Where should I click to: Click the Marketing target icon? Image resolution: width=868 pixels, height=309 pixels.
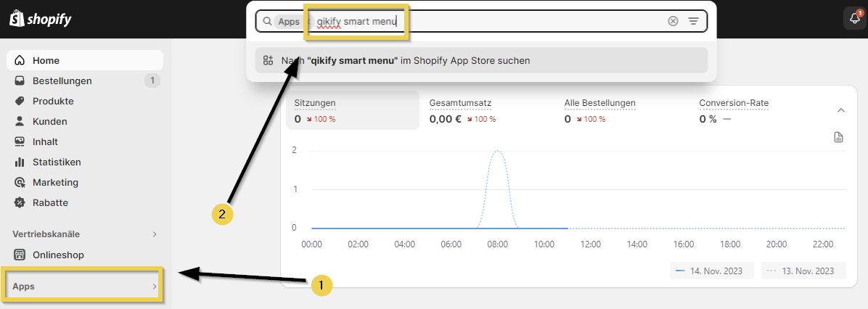(20, 182)
